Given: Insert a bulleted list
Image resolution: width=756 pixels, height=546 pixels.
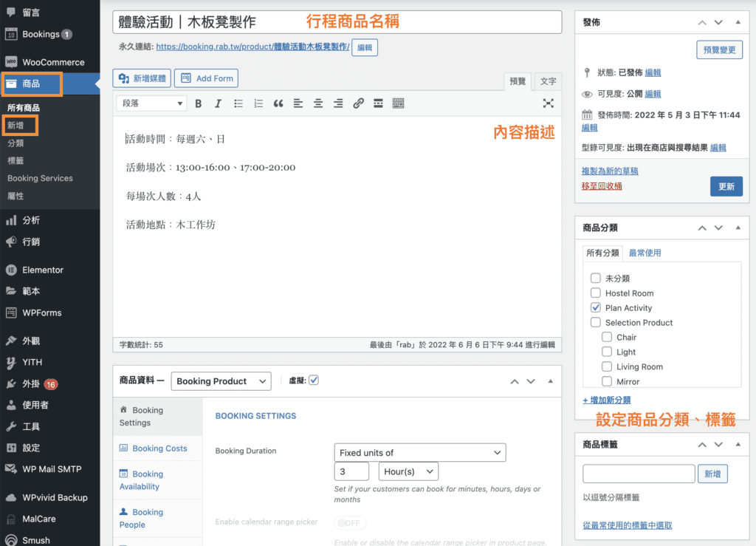Looking at the screenshot, I should [x=238, y=103].
